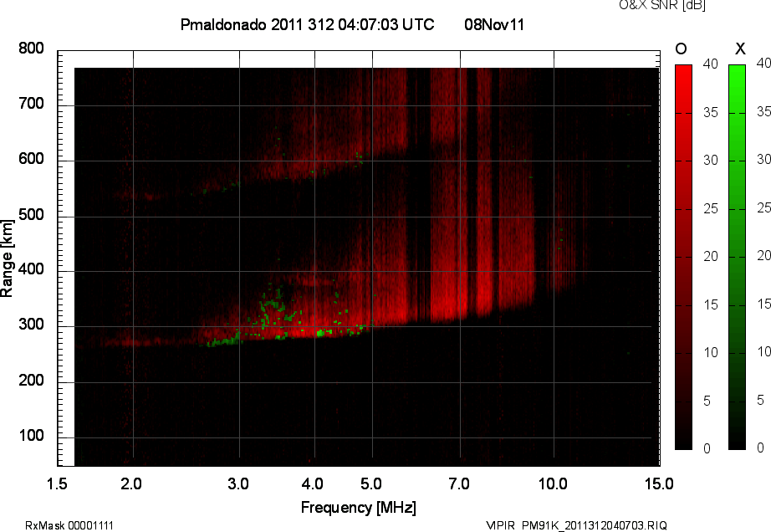
Task: Click the range axis label '200'
Action: click(32, 381)
